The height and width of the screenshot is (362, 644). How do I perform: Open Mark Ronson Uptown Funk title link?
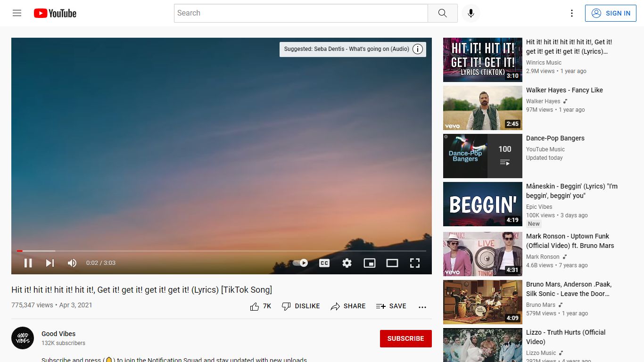coord(570,241)
